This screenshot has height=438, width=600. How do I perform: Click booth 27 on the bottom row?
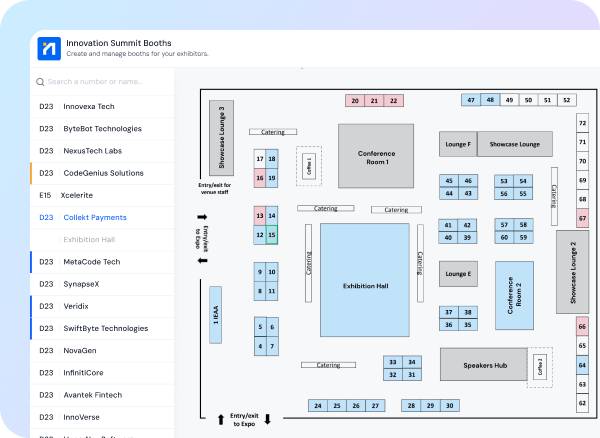[375, 405]
